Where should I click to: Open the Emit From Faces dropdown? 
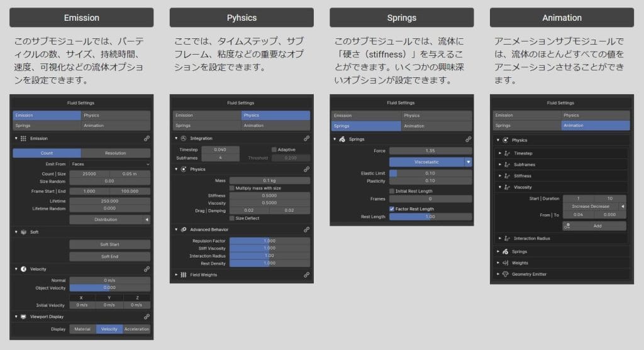[109, 164]
